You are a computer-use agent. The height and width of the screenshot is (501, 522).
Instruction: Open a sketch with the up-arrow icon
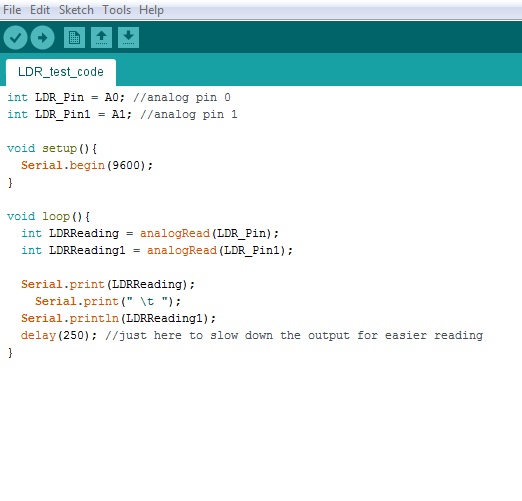pyautogui.click(x=101, y=37)
